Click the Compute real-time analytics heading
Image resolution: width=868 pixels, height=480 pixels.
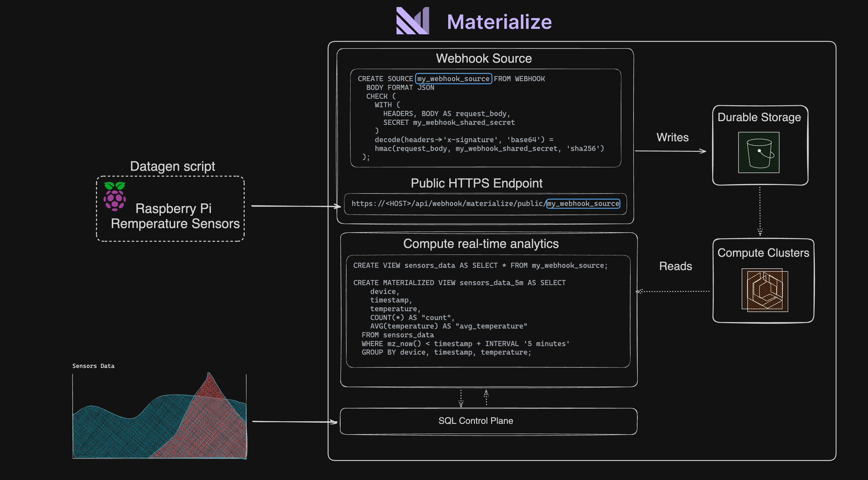coord(481,243)
